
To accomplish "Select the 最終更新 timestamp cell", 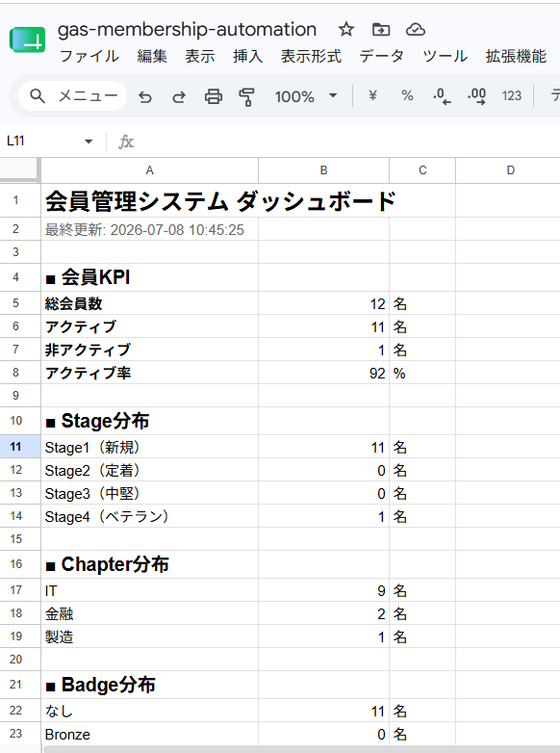I will pyautogui.click(x=150, y=229).
